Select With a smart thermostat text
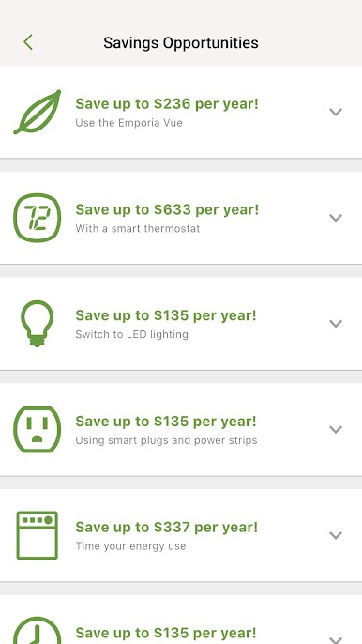Viewport: 362px width, 644px height. (x=138, y=228)
